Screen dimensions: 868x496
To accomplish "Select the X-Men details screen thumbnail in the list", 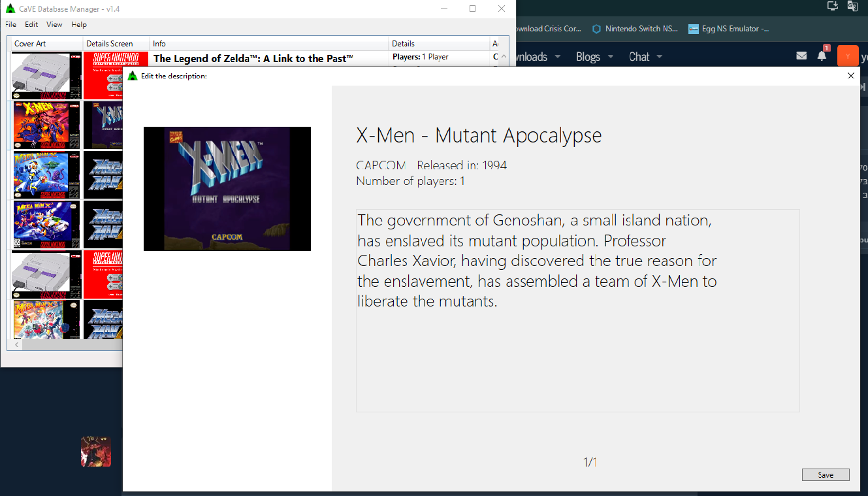I will pos(104,125).
